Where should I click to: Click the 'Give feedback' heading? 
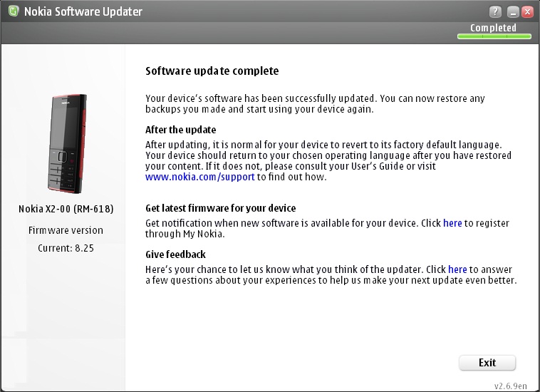click(x=176, y=254)
